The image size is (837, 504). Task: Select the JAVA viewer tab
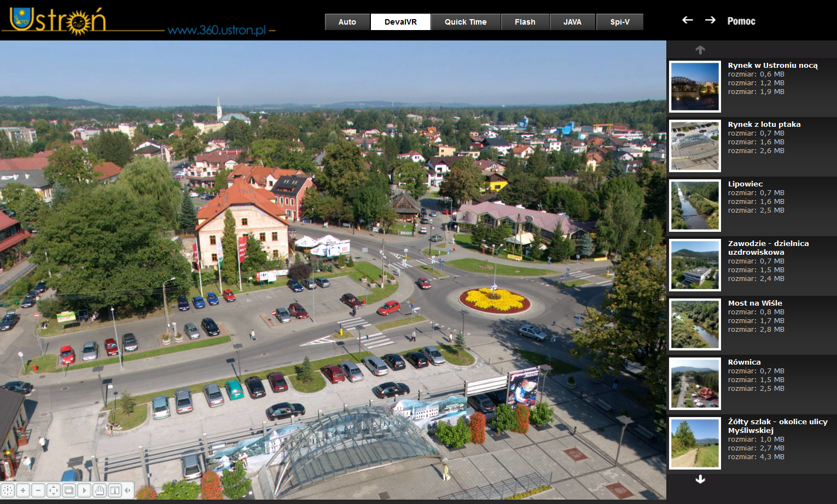(x=573, y=22)
